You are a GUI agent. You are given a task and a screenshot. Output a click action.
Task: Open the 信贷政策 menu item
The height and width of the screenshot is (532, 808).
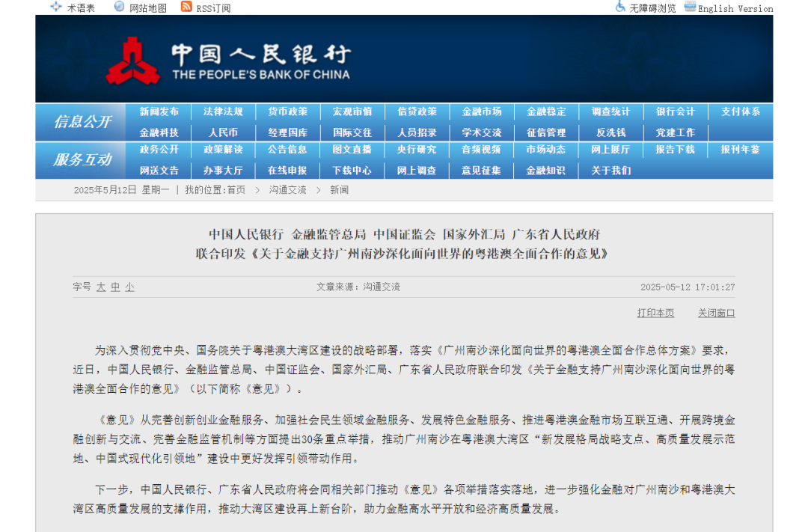click(417, 112)
